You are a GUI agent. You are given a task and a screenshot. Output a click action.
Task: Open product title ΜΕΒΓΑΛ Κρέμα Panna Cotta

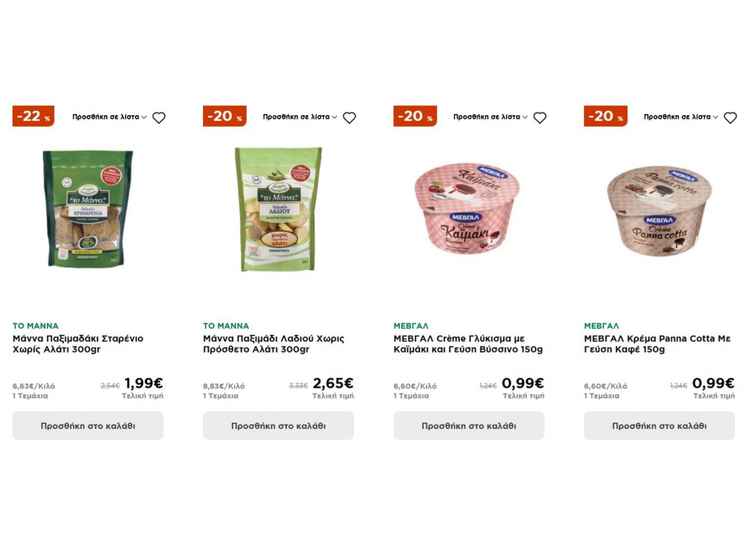coord(657,344)
